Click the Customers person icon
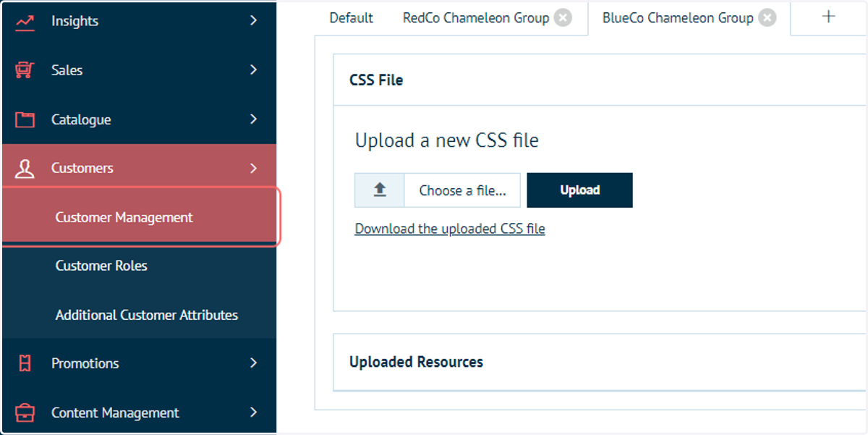The width and height of the screenshot is (868, 435). pos(25,169)
